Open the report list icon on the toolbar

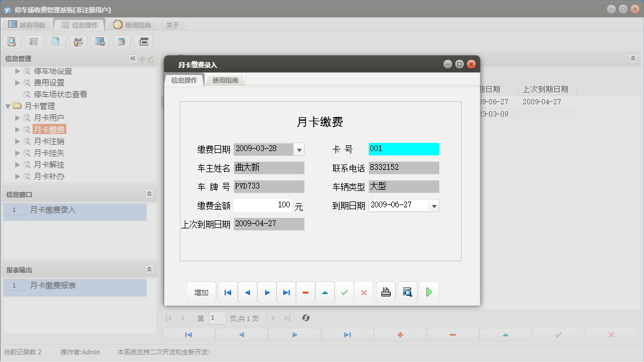(x=34, y=41)
